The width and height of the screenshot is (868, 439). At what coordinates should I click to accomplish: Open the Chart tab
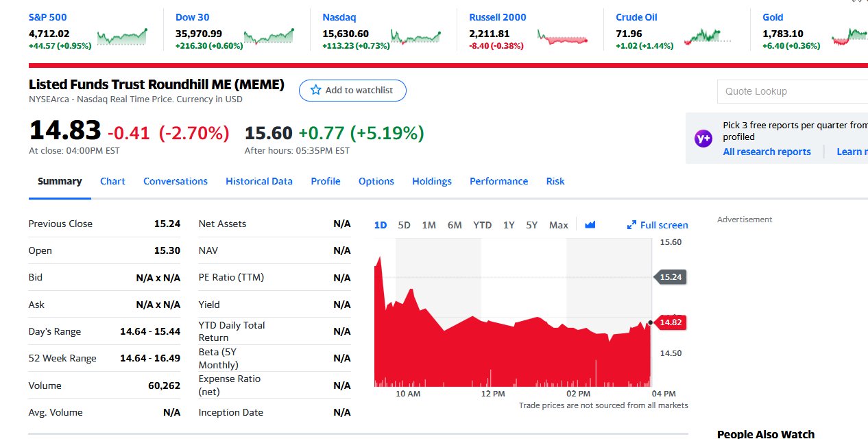[112, 181]
